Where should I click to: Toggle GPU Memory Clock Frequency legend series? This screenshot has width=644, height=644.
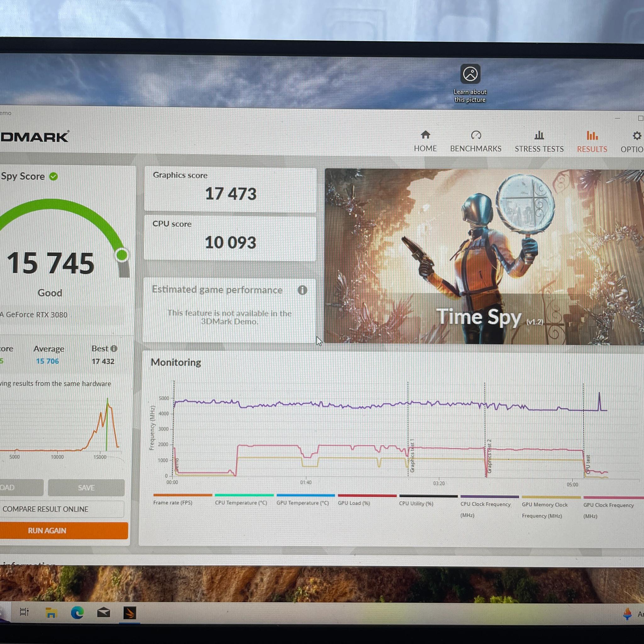(551, 507)
